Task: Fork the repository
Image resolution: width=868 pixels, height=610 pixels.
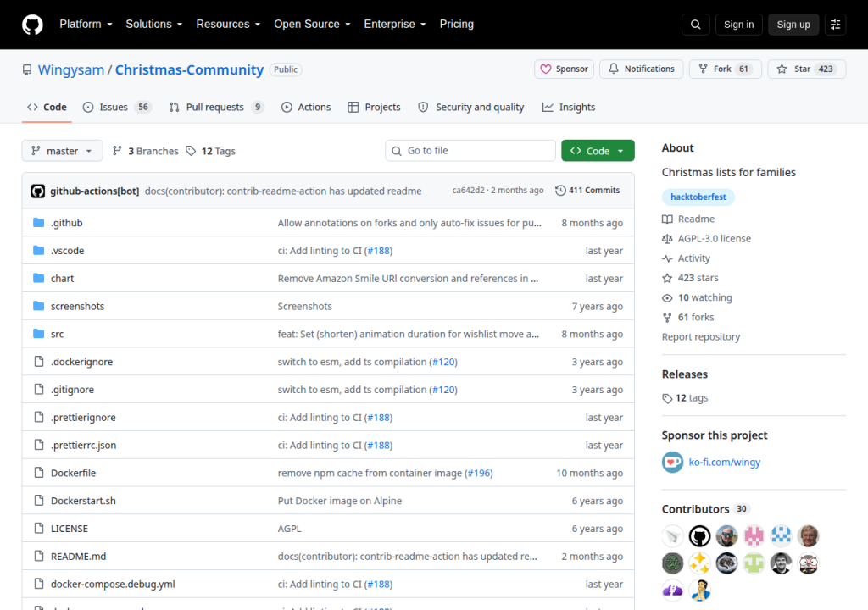Action: pos(726,69)
